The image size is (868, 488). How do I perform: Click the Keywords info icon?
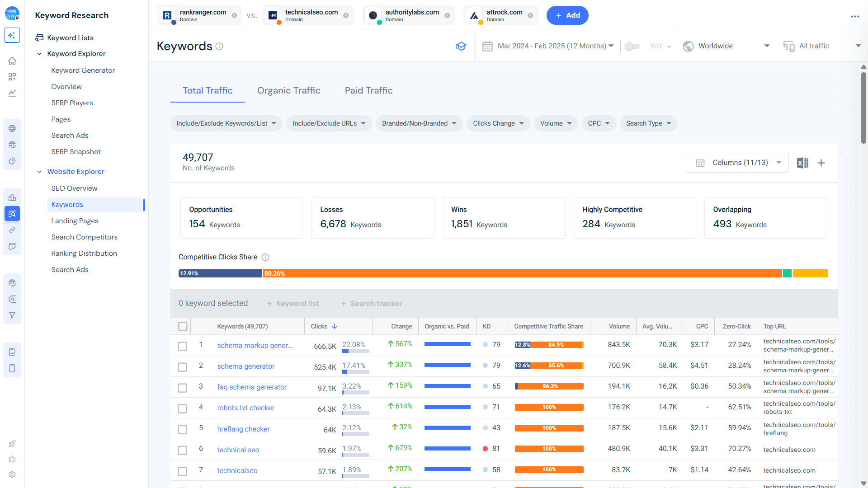pos(219,46)
